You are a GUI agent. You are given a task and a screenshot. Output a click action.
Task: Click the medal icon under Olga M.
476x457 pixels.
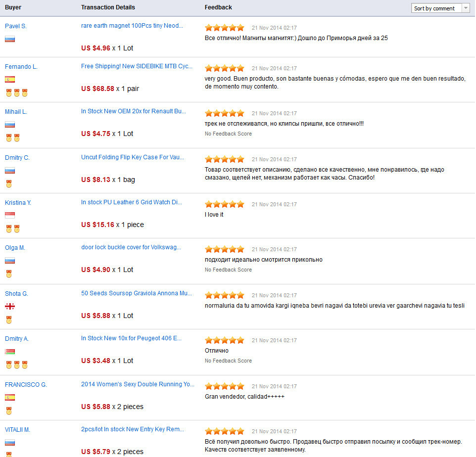(x=9, y=274)
